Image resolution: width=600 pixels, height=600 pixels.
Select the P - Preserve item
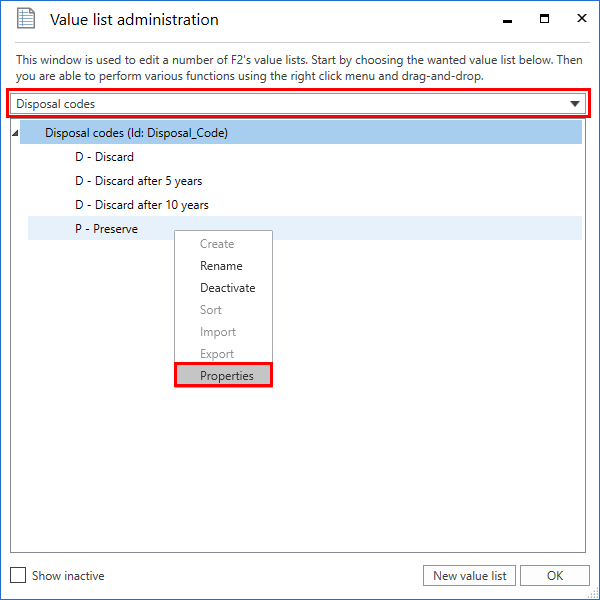tap(106, 229)
